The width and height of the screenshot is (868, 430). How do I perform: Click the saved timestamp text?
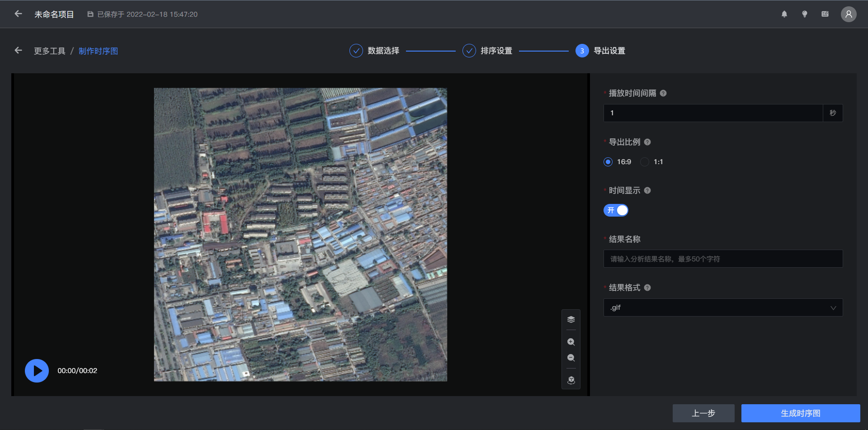tap(147, 14)
